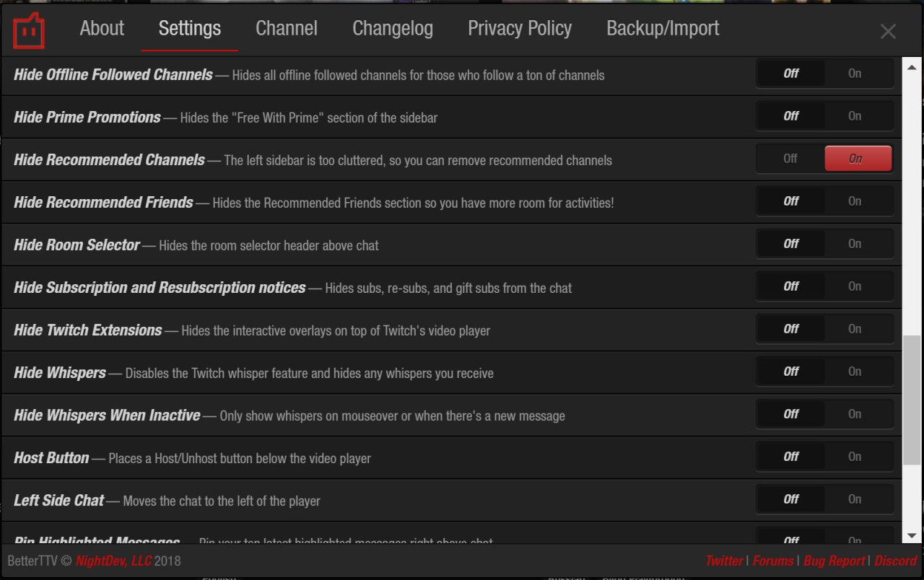Set Hide Whispers When Inactive to Off
This screenshot has height=580, width=924.
click(x=791, y=414)
